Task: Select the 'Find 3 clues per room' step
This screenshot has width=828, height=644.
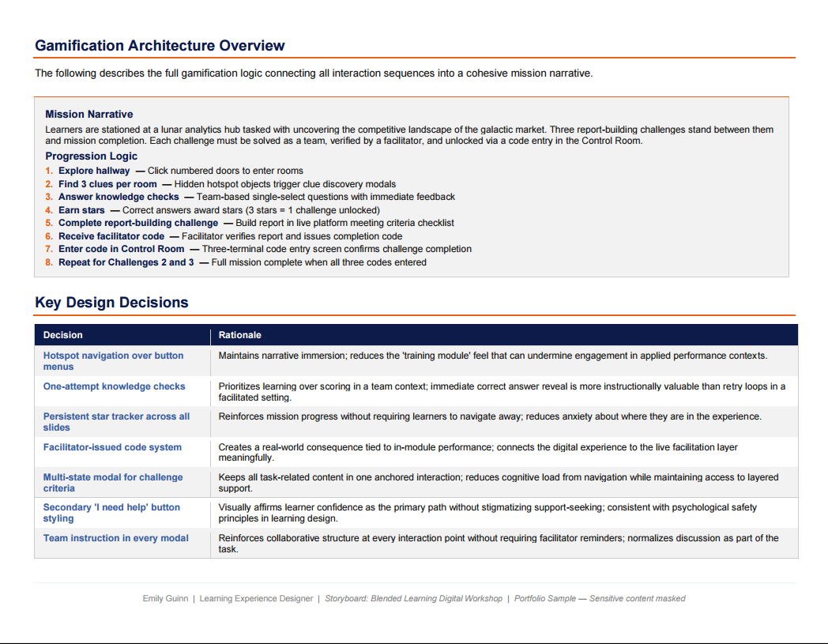Action: point(107,183)
